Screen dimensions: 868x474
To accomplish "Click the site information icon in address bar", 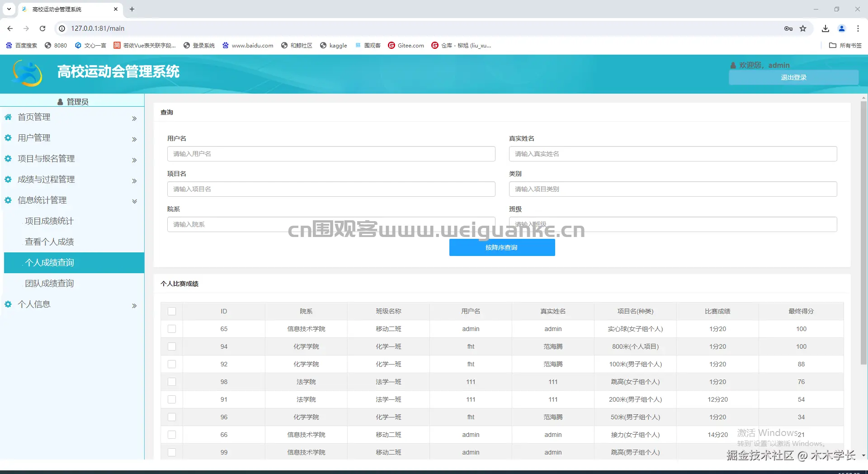I will 62,28.
